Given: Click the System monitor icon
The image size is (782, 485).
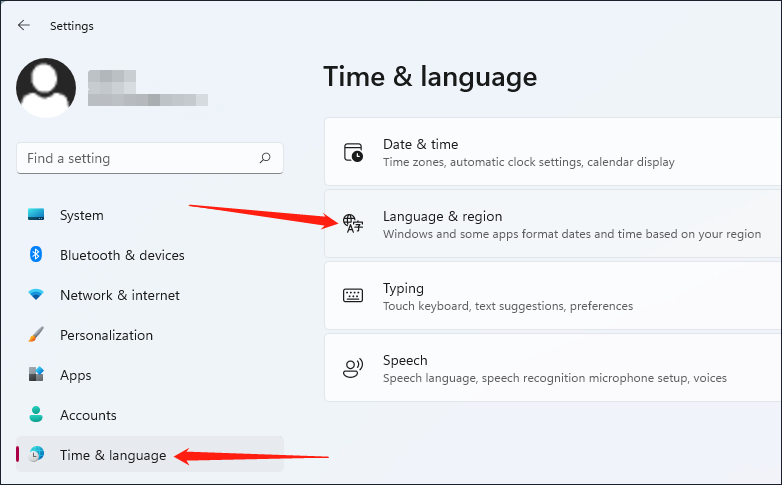Looking at the screenshot, I should [x=36, y=215].
